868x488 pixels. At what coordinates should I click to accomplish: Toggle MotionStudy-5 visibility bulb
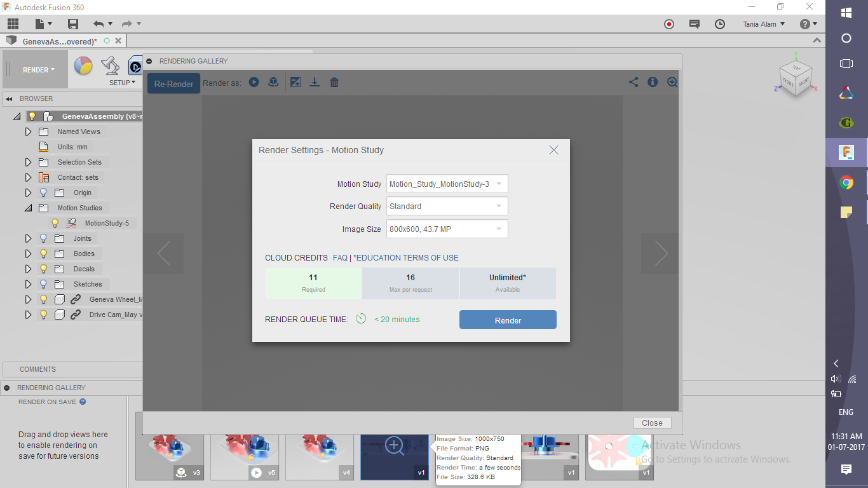[x=55, y=223]
